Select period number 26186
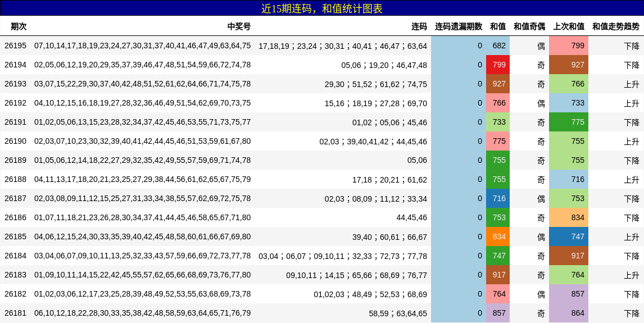 15,217
